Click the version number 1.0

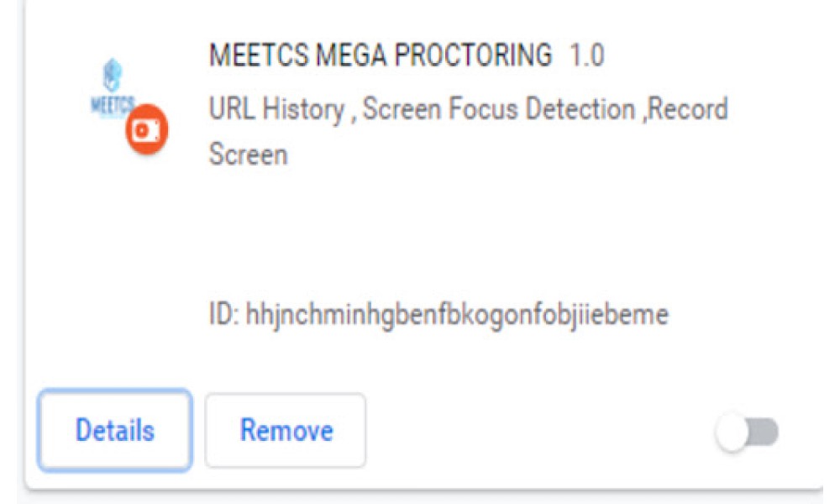point(586,55)
